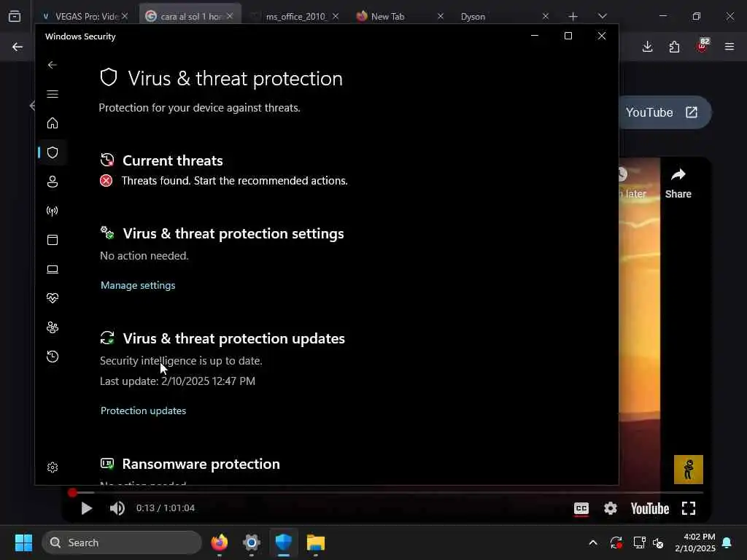Screen dimensions: 747x560
Task: Click the Protection updates link
Action: 143,411
